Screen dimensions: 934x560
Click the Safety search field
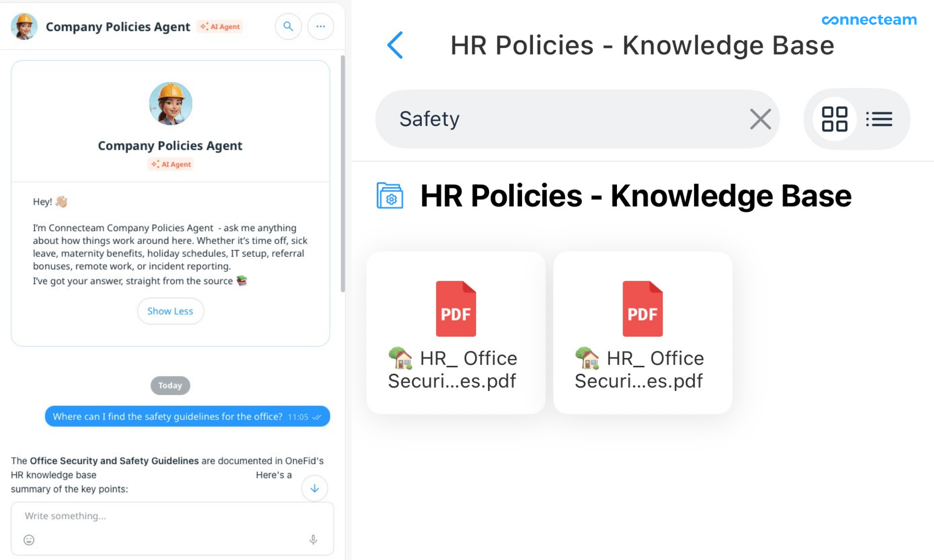(577, 119)
